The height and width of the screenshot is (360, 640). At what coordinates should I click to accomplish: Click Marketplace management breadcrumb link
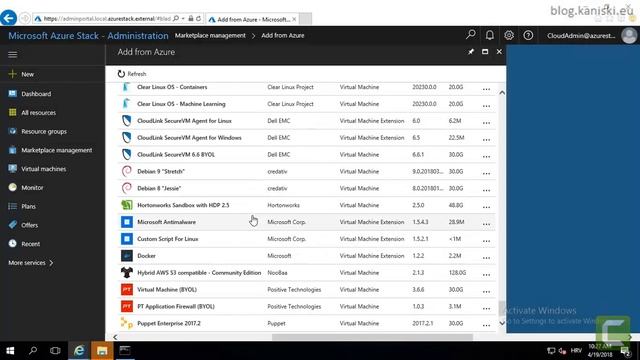click(210, 36)
